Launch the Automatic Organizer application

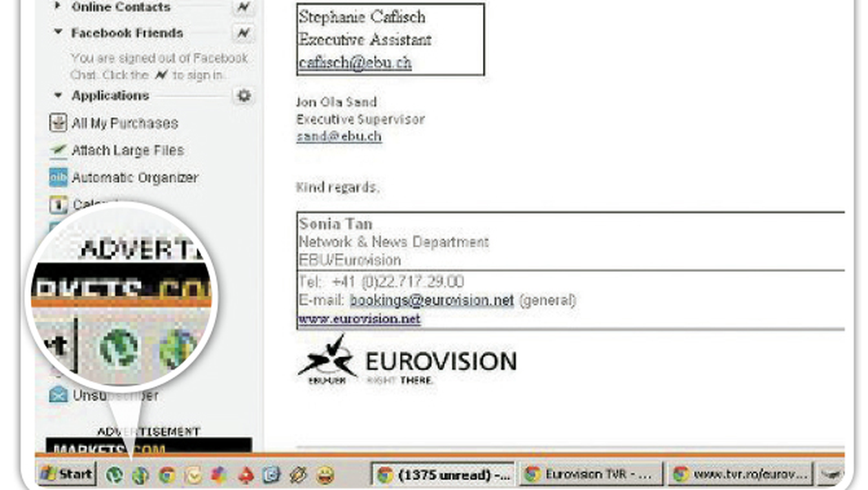click(134, 178)
